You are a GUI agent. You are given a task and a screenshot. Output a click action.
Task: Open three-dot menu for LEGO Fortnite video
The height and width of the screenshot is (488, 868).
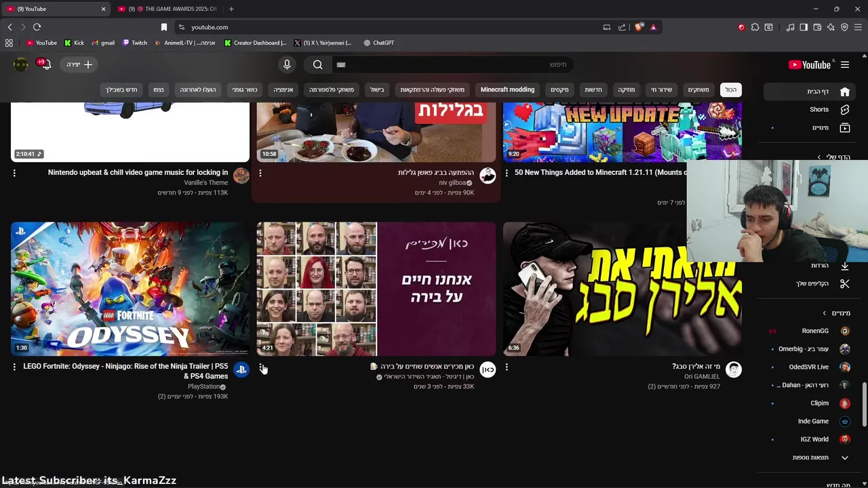tap(14, 367)
